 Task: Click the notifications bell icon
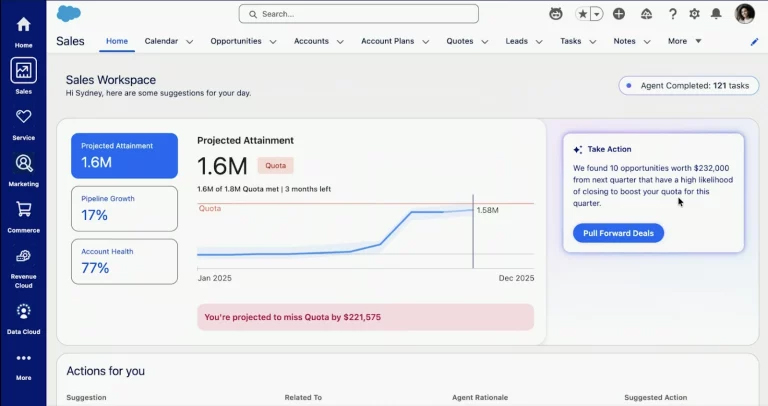pos(716,14)
